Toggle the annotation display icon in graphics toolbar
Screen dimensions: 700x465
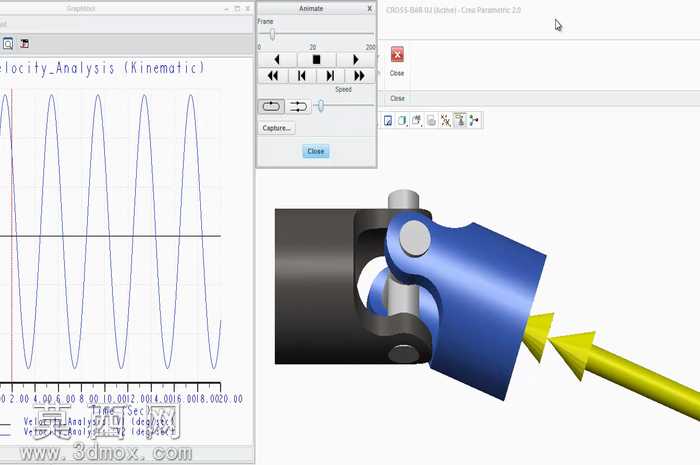pos(460,120)
